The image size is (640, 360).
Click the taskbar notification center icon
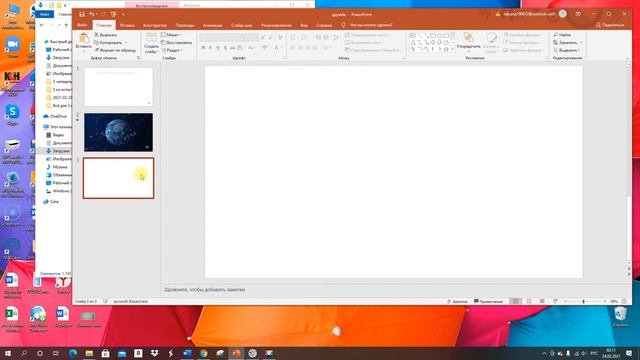tap(629, 353)
